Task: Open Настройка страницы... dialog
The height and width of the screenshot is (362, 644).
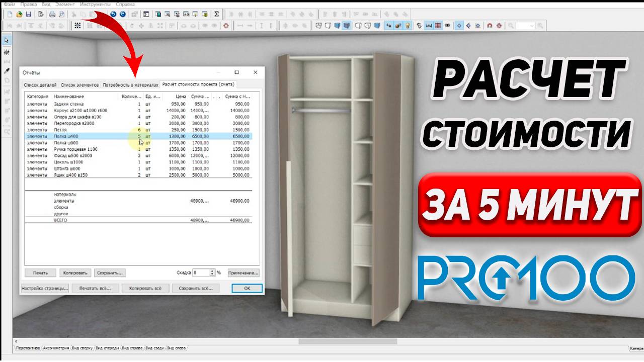Action: (x=44, y=289)
